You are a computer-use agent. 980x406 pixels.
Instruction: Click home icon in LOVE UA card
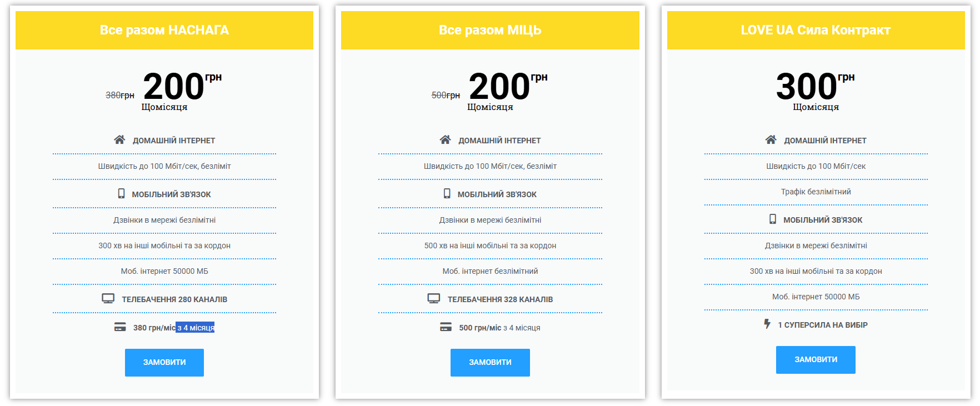pyautogui.click(x=771, y=140)
